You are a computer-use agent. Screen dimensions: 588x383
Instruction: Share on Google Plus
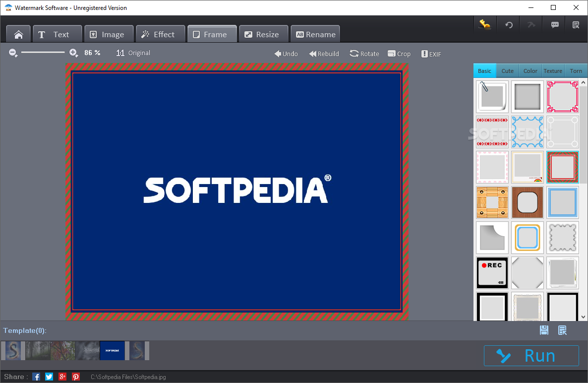click(x=62, y=377)
